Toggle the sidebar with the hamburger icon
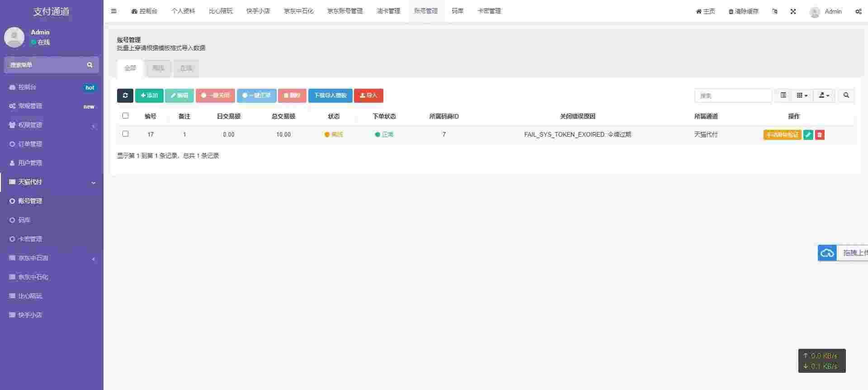The width and height of the screenshot is (868, 390). 114,11
